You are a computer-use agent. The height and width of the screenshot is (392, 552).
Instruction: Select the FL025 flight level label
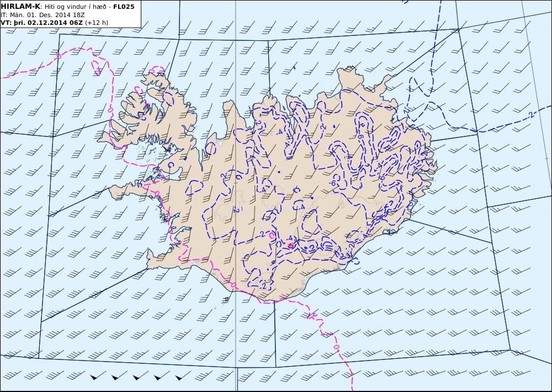[124, 7]
